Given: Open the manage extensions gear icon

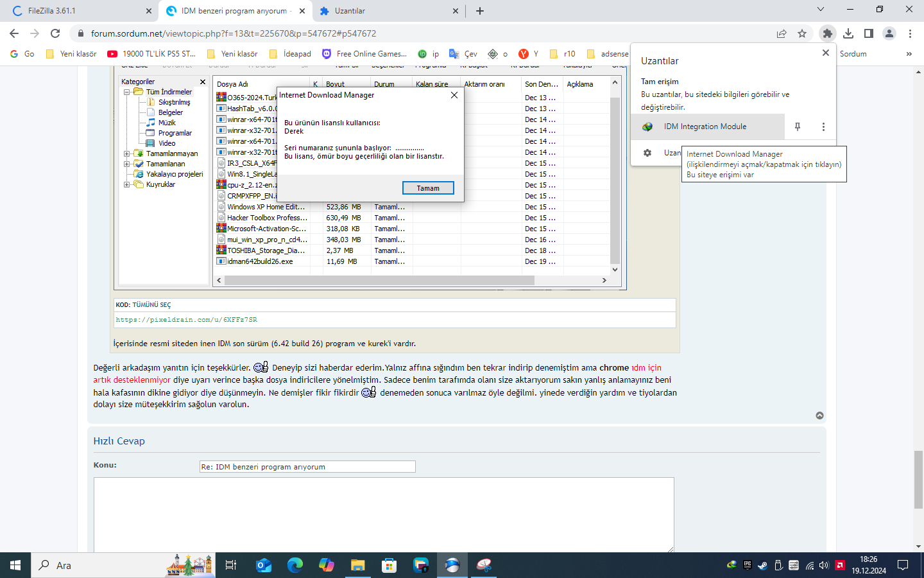Looking at the screenshot, I should (x=647, y=153).
